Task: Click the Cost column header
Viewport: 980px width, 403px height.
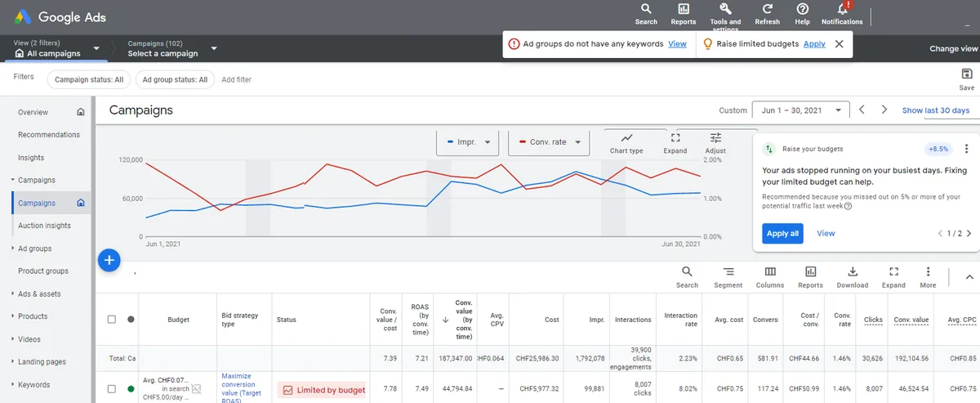Action: [x=552, y=320]
